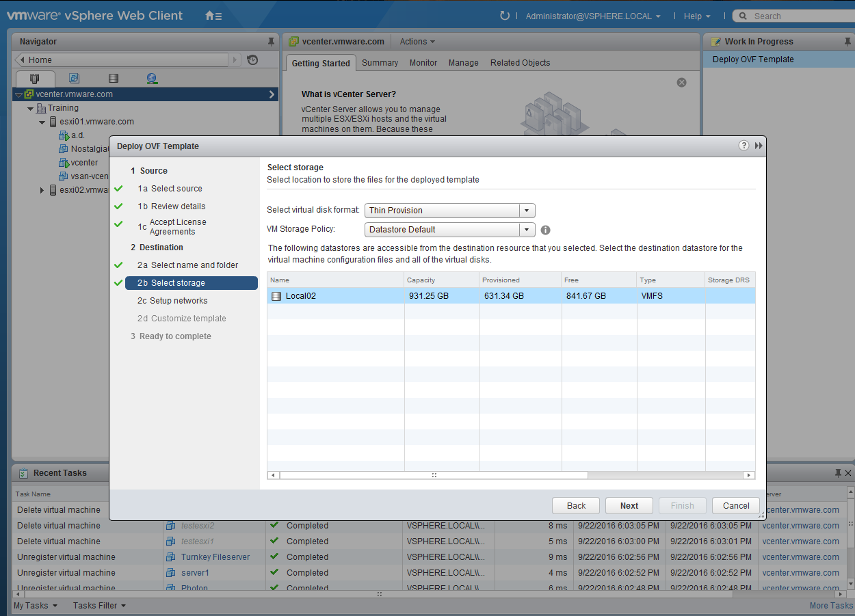
Task: Switch to the Related Objects tab
Action: tap(520, 63)
